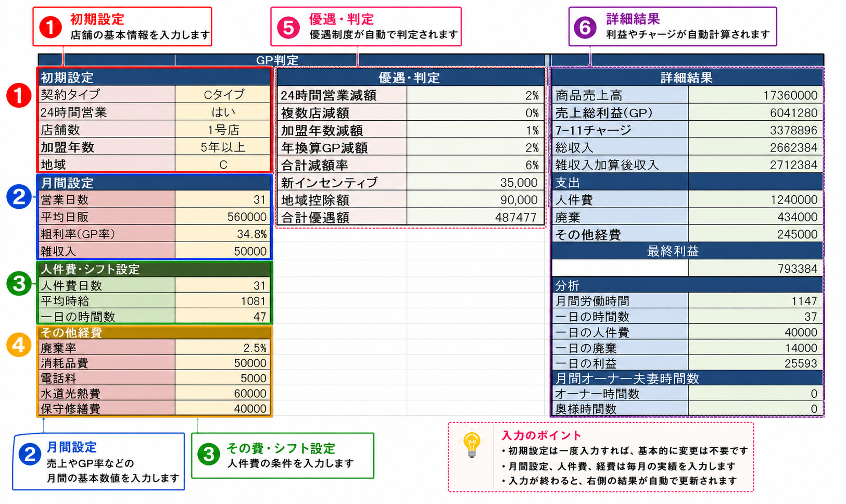The image size is (846, 504).
Task: Open the 契約タイプ cell showing Cタイプ
Action: (223, 95)
